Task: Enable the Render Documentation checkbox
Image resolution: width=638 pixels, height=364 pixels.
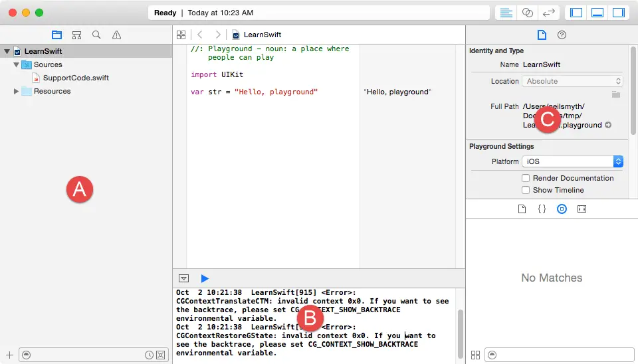Action: 526,178
